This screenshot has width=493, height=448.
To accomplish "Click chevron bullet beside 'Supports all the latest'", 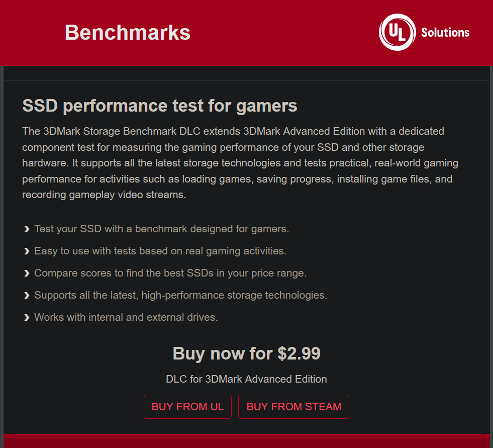I will [x=27, y=296].
